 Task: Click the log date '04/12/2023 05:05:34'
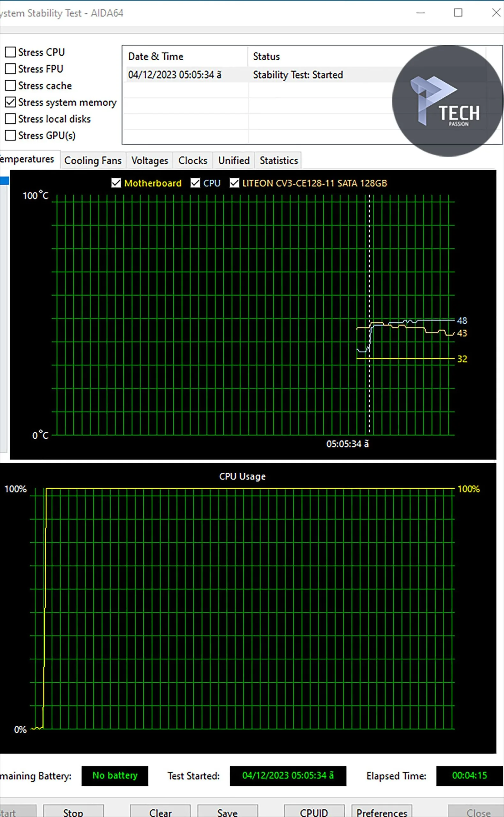click(175, 75)
